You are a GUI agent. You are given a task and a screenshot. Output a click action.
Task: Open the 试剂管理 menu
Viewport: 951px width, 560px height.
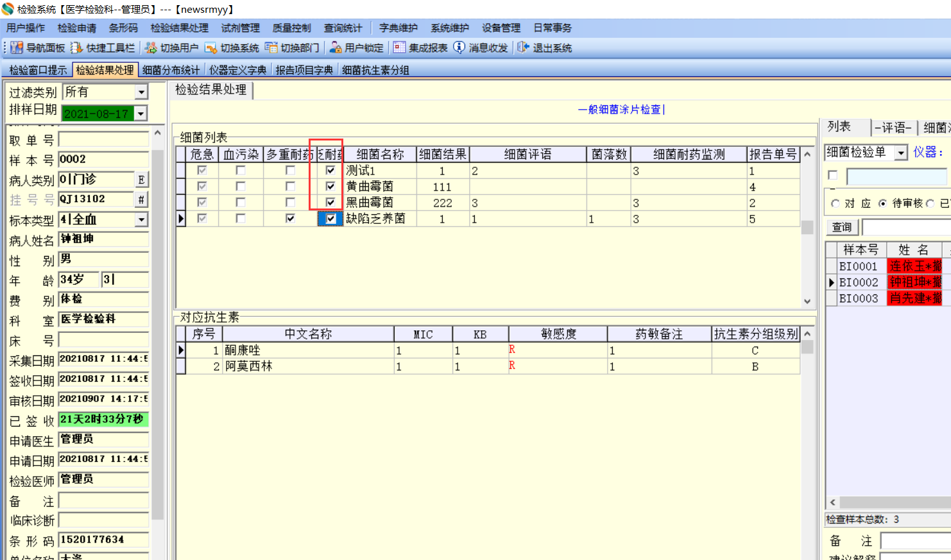(241, 28)
